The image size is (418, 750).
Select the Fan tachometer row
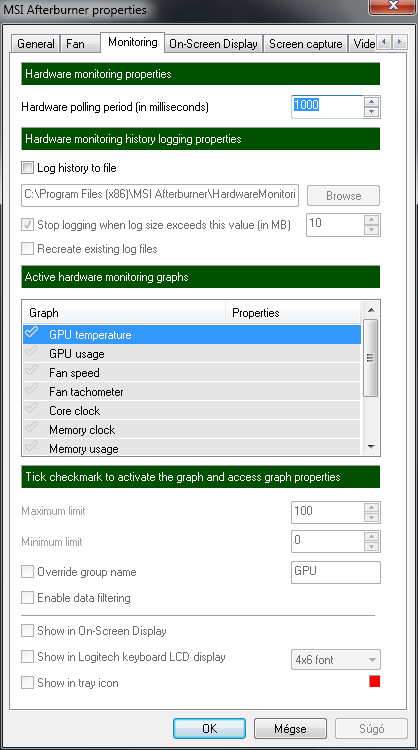pos(192,391)
